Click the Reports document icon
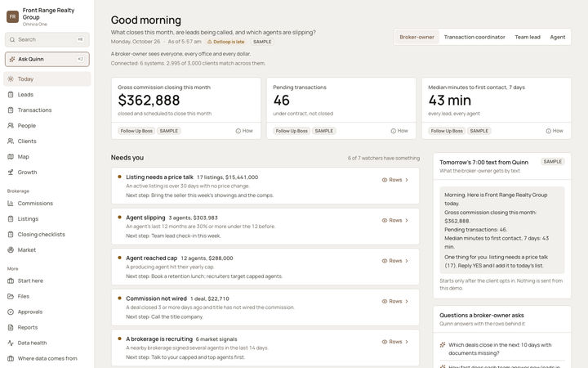Image resolution: width=588 pixels, height=368 pixels. point(11,327)
